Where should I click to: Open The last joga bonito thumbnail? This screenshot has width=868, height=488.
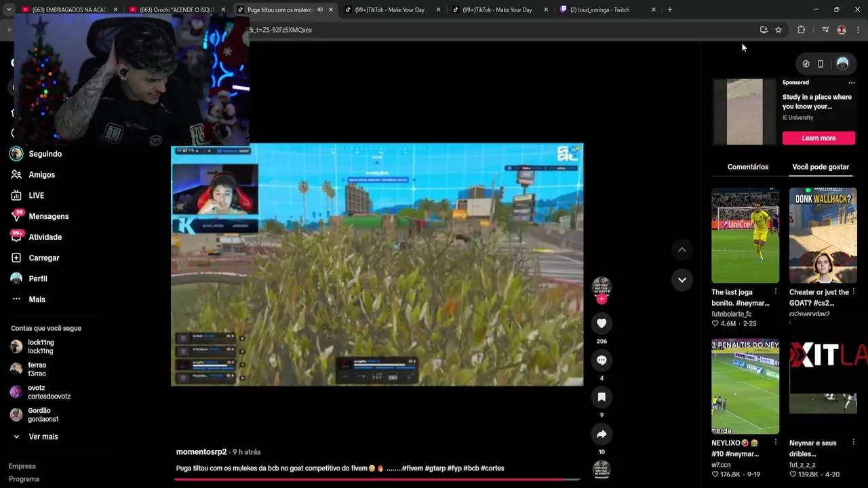click(745, 235)
